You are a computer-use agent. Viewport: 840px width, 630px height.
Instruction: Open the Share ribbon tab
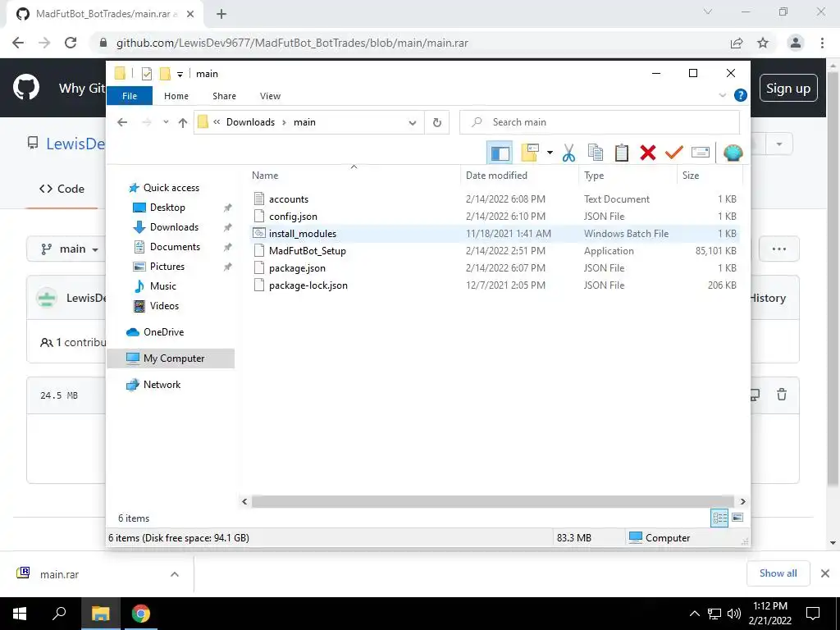224,96
